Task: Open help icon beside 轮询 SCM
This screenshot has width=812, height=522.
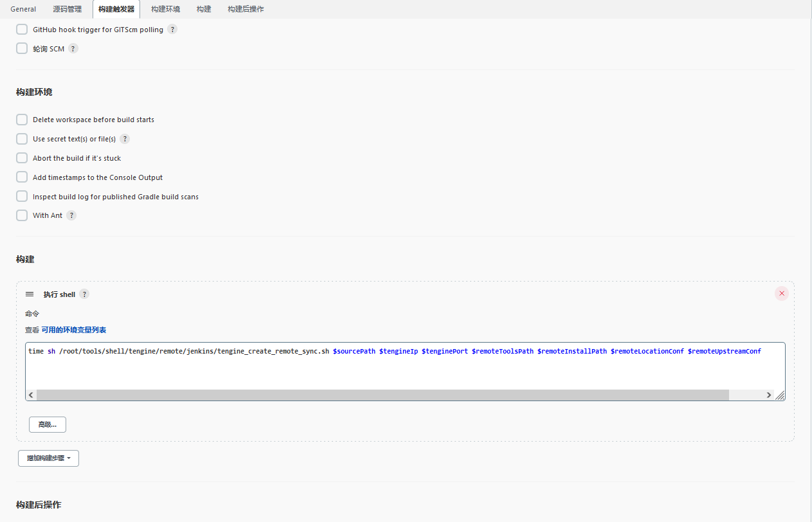Action: tap(73, 49)
